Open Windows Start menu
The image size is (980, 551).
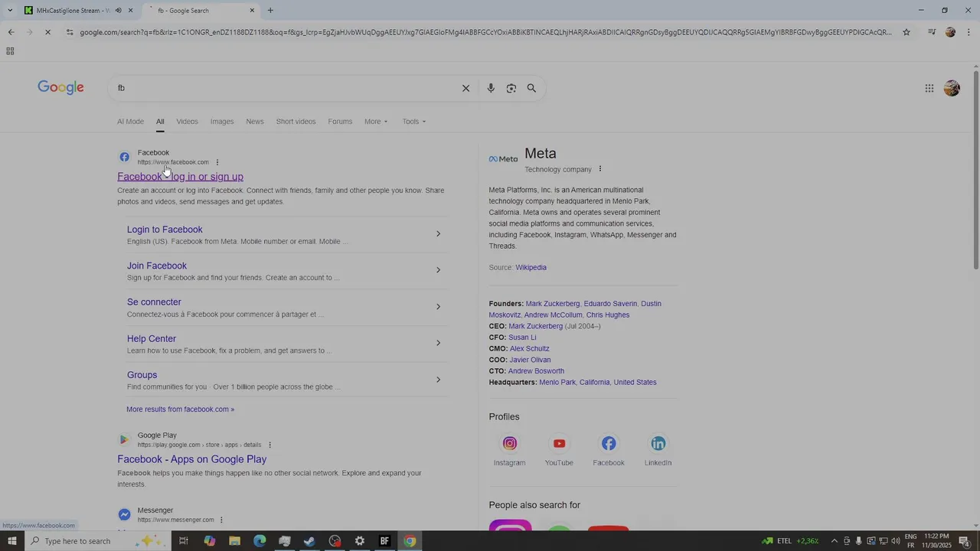coord(12,541)
